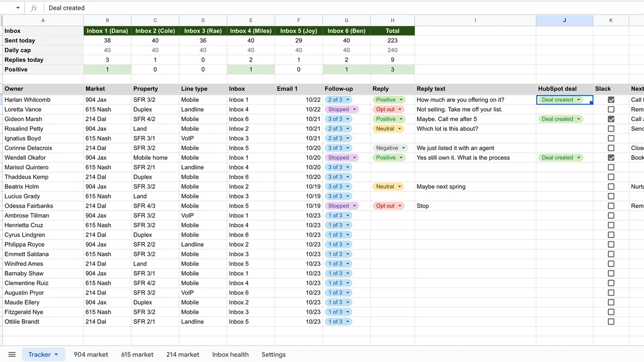644x362 pixels.
Task: Click the formula bar showing Deal created
Action: [x=343, y=8]
